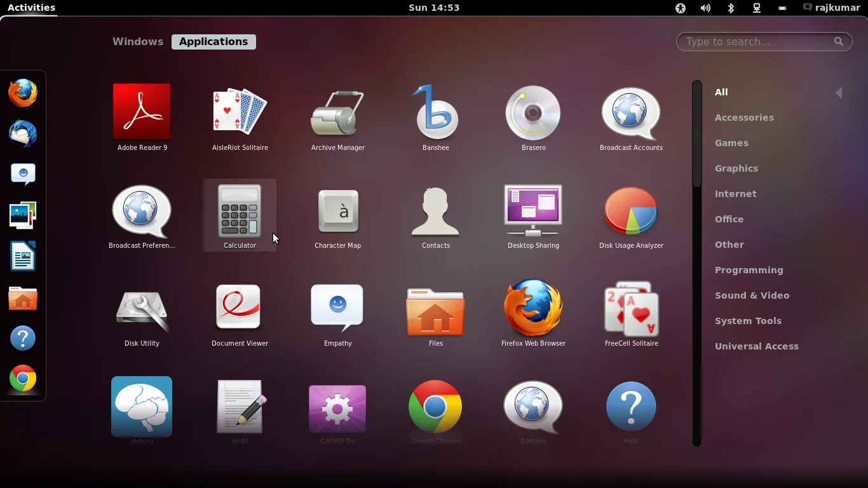Viewport: 868px width, 488px height.
Task: Filter by Other category
Action: (729, 245)
